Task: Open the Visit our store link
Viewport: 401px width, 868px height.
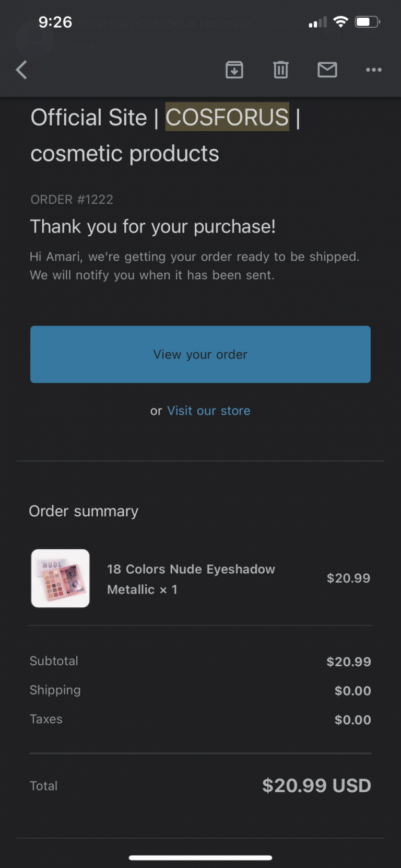Action: click(x=208, y=411)
